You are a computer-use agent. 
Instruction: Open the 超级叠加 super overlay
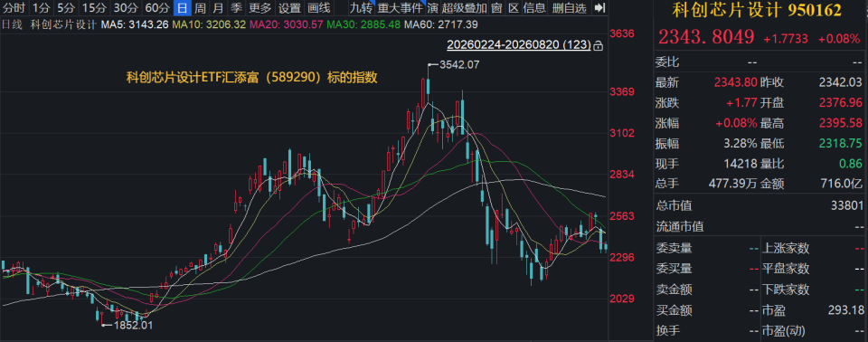[x=465, y=8]
